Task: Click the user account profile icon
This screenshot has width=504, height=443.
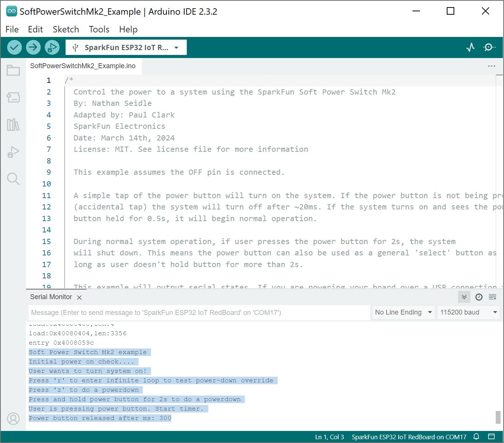Action: click(x=13, y=419)
